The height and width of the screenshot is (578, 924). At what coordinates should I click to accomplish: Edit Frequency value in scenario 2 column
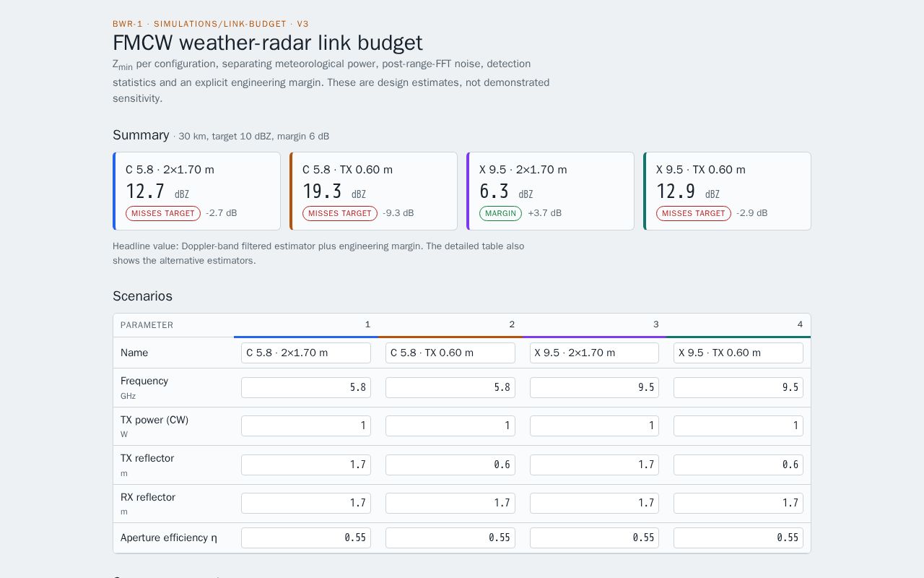450,387
